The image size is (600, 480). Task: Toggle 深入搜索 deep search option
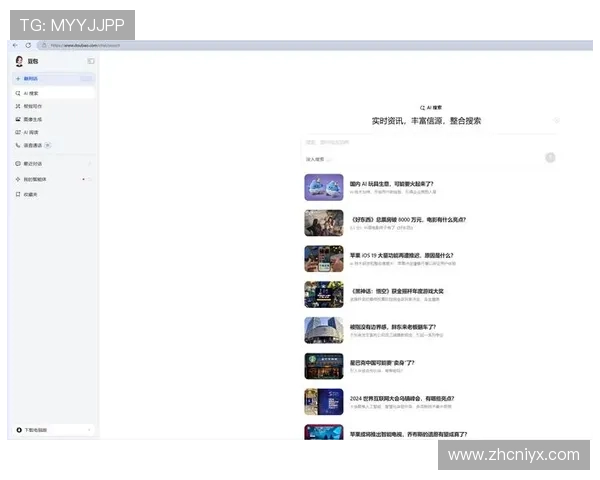tap(318, 159)
